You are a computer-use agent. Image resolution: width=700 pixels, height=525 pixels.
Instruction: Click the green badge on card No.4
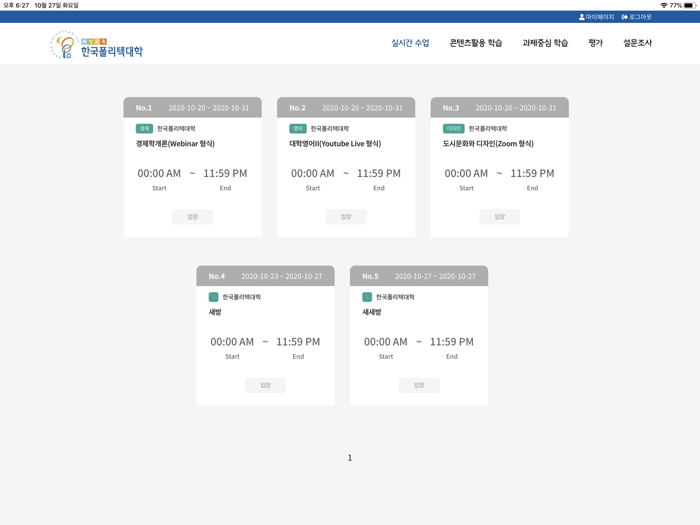click(213, 297)
